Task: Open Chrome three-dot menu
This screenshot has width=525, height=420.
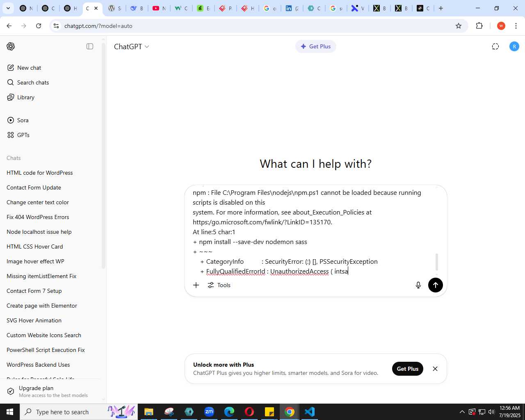Action: [x=516, y=26]
